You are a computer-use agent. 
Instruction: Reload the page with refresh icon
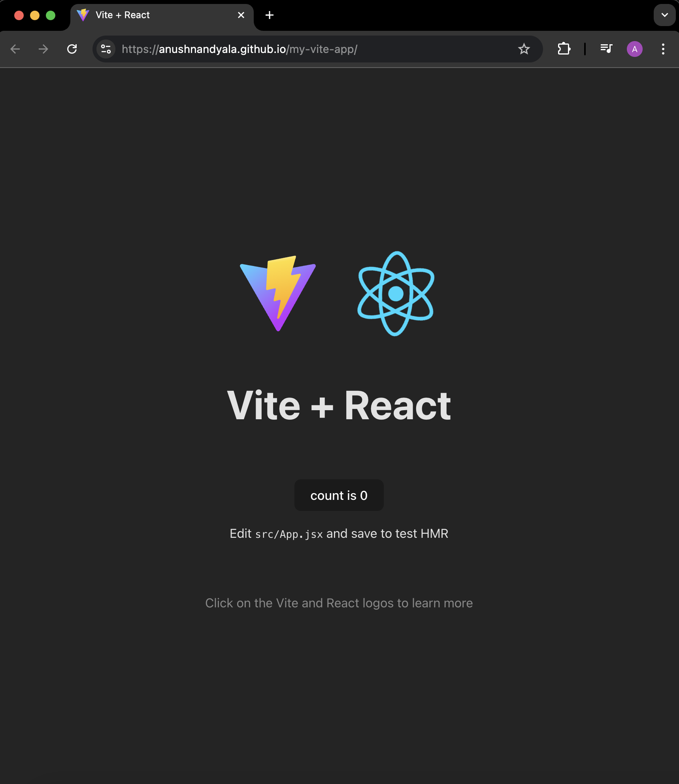72,49
